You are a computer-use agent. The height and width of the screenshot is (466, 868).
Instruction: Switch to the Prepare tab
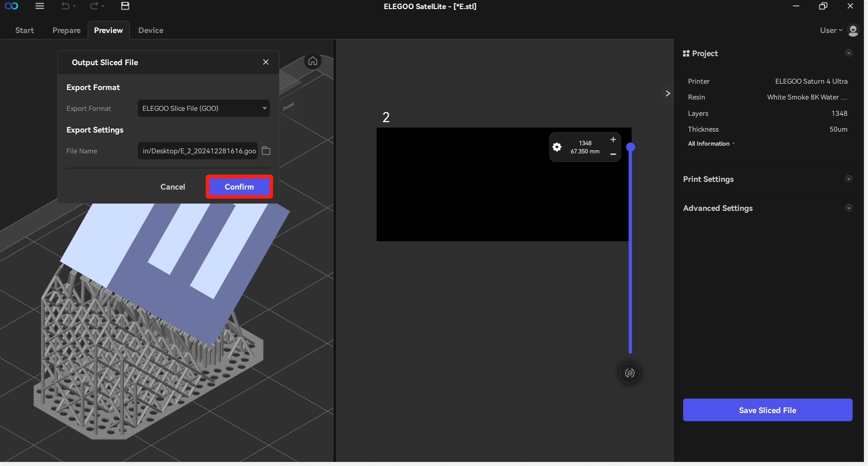(66, 30)
